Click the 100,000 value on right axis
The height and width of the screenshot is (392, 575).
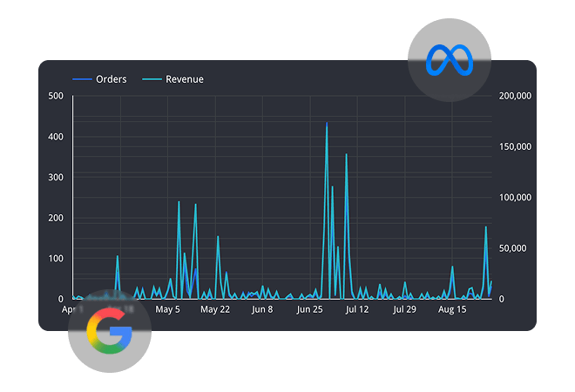[x=511, y=198]
